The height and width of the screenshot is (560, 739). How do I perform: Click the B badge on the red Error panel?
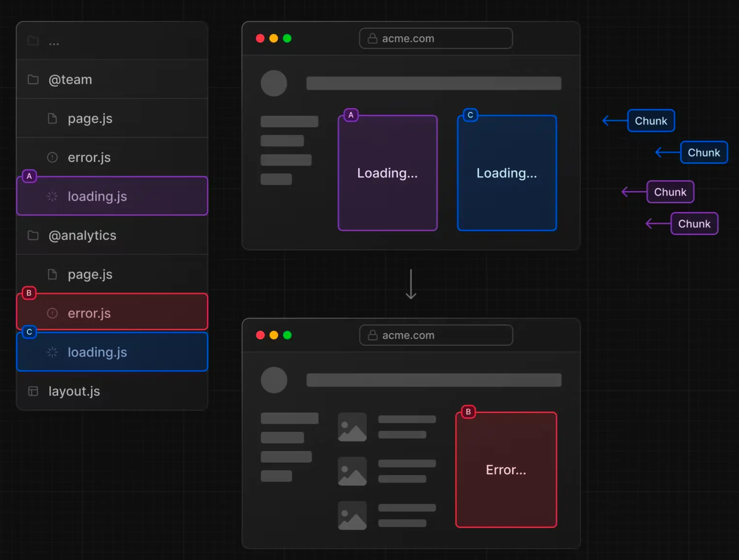click(x=468, y=412)
